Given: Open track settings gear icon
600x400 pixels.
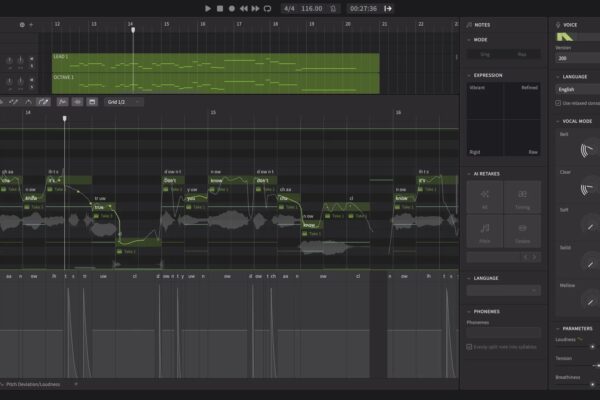Looking at the screenshot, I should (22, 25).
